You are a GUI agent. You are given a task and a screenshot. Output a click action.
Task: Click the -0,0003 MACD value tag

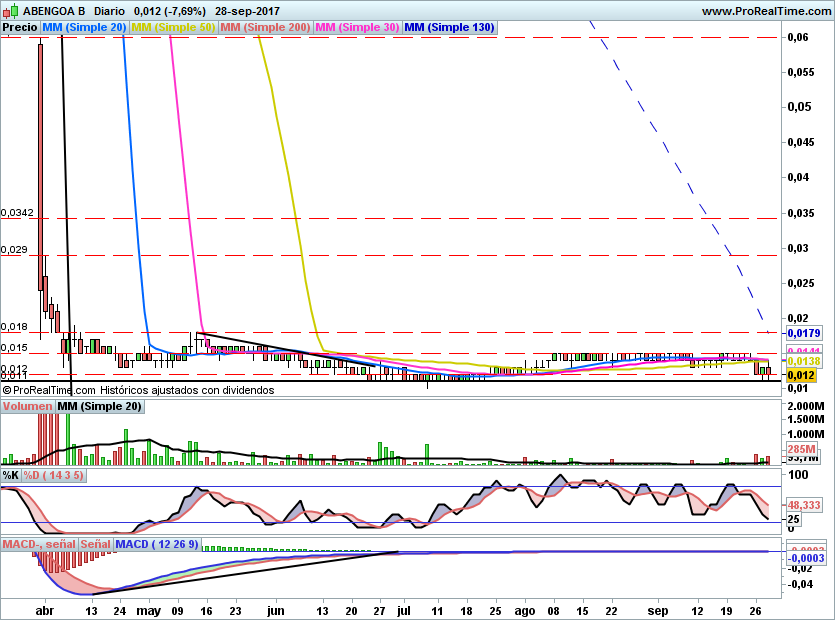click(x=806, y=558)
